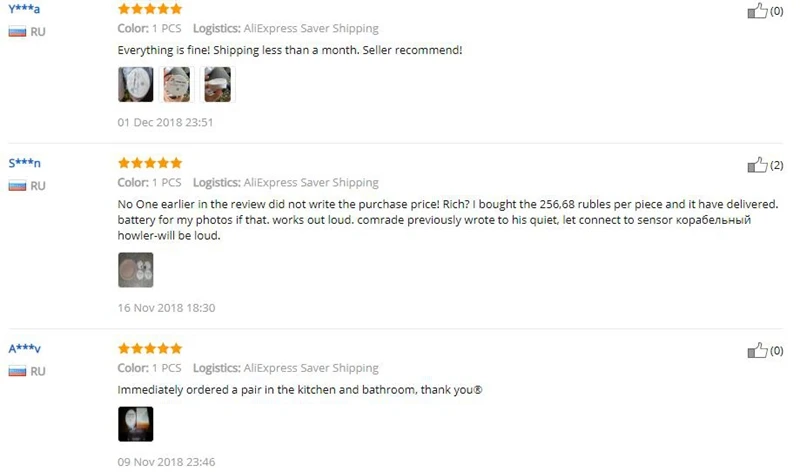Open third photo in Y***a's review

click(x=217, y=84)
